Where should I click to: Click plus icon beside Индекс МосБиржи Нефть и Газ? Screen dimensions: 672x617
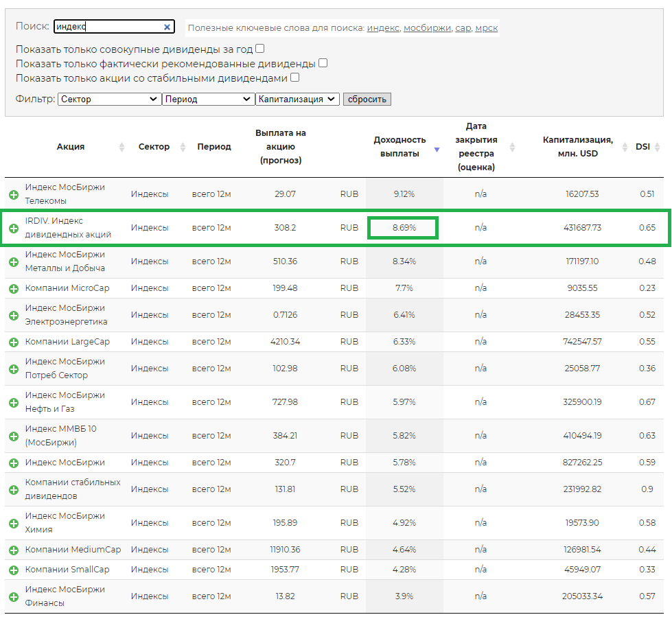click(14, 402)
